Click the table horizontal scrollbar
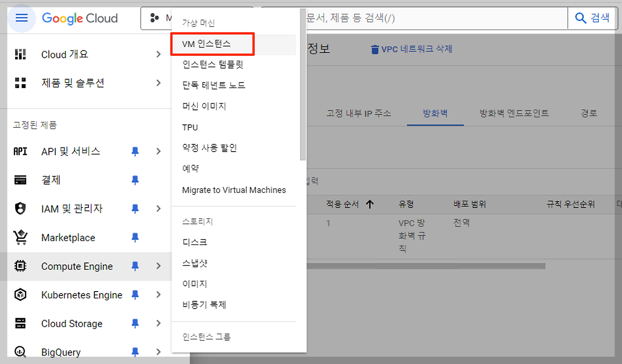622x364 pixels. coord(426,266)
